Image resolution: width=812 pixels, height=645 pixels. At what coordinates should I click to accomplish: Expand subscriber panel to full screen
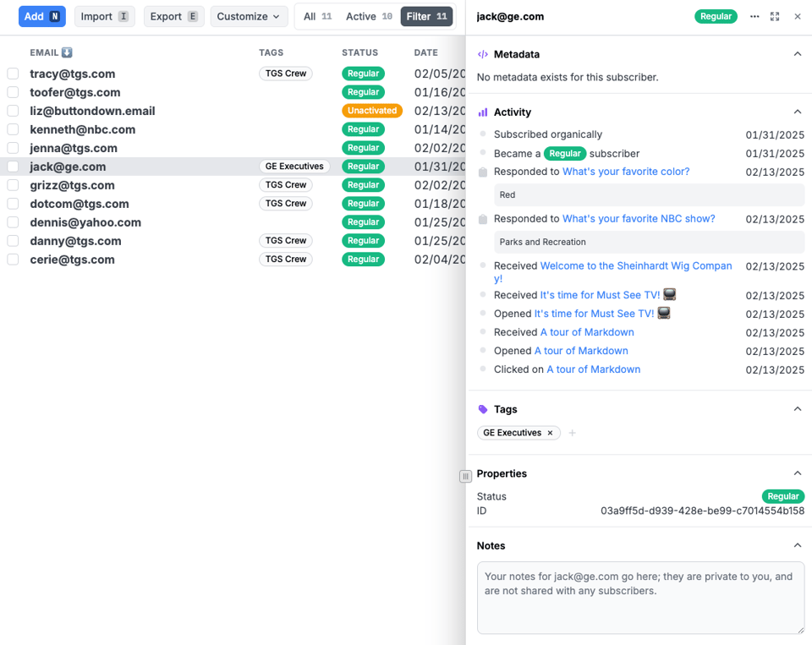775,17
